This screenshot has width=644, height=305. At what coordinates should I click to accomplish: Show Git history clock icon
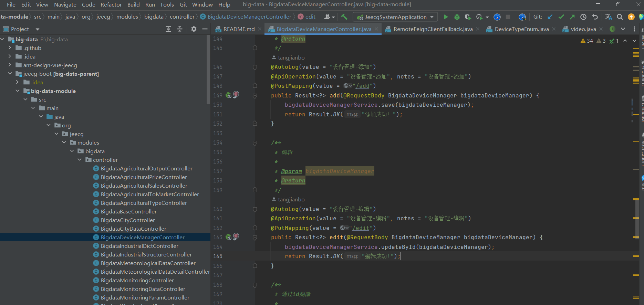pos(583,17)
